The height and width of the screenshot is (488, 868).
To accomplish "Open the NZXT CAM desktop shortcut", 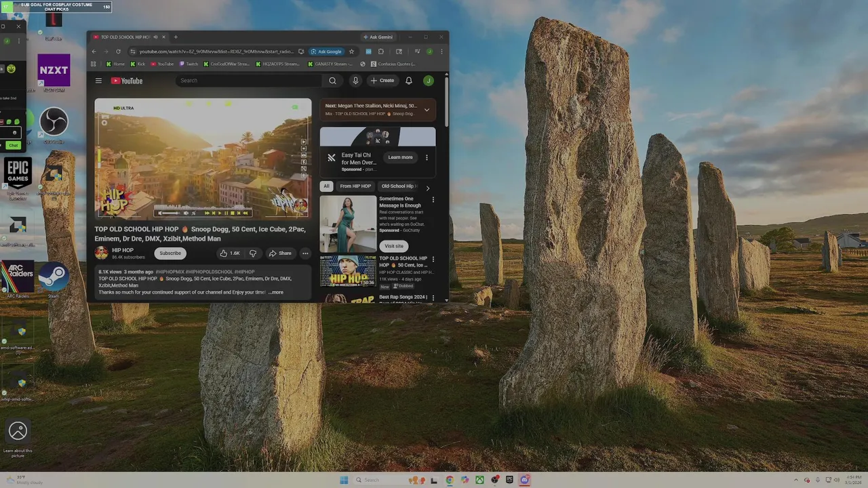I will (54, 73).
